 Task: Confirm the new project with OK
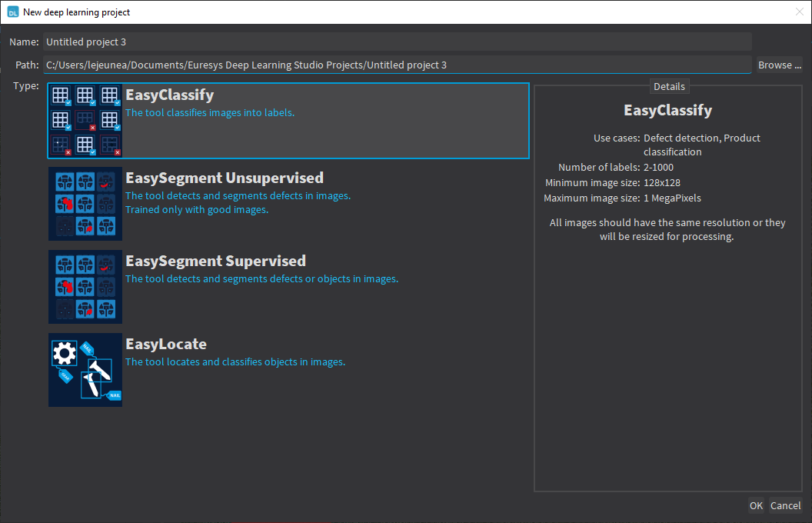pos(756,505)
